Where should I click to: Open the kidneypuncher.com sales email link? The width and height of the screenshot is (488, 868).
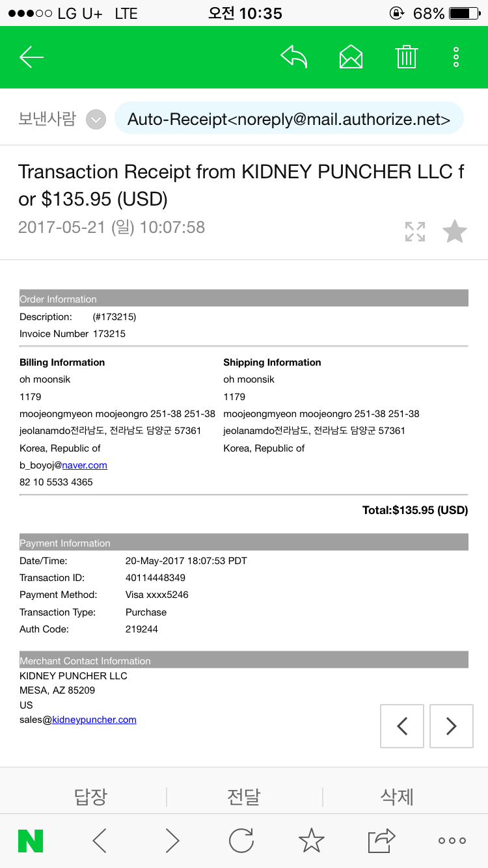click(94, 720)
